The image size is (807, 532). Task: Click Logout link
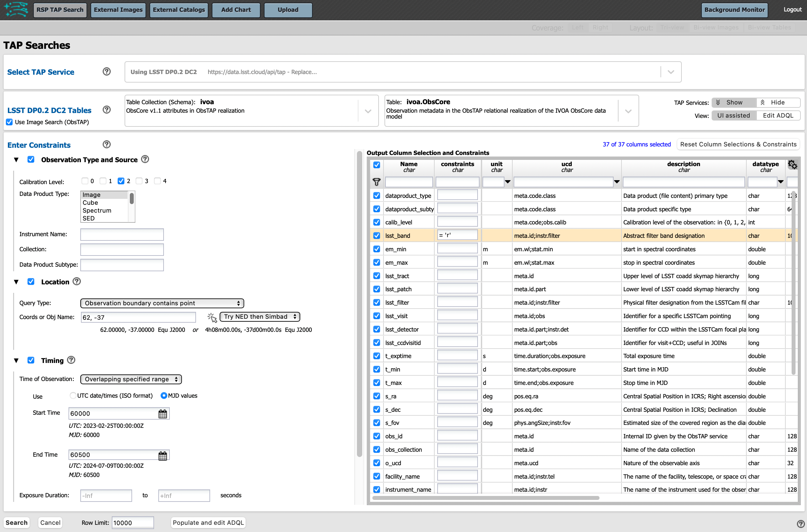point(792,9)
